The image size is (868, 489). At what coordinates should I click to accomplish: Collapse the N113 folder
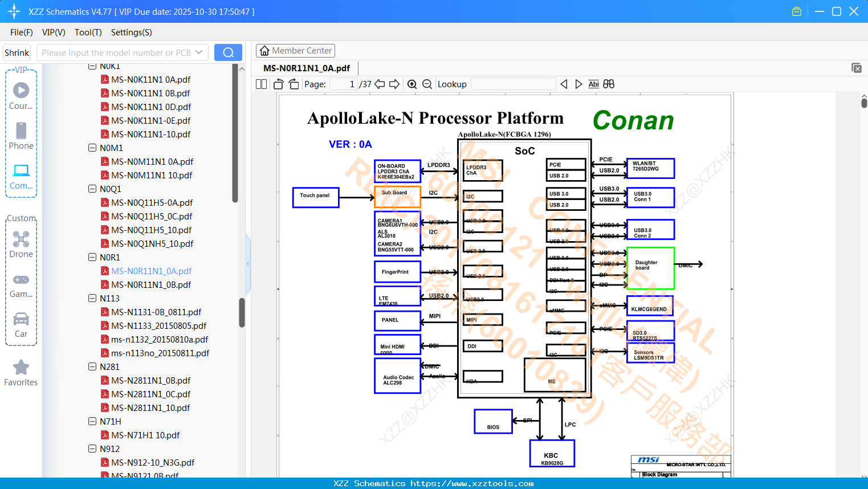coord(92,298)
